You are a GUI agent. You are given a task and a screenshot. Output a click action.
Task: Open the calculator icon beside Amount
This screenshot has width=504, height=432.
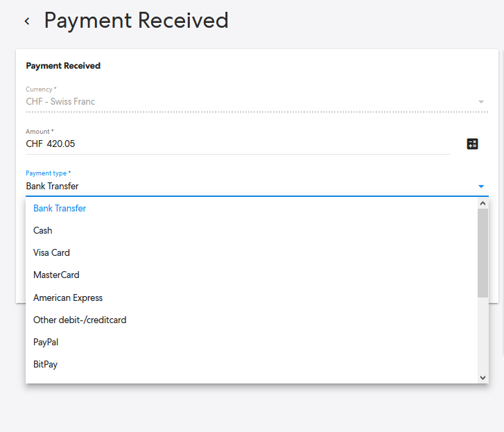472,144
